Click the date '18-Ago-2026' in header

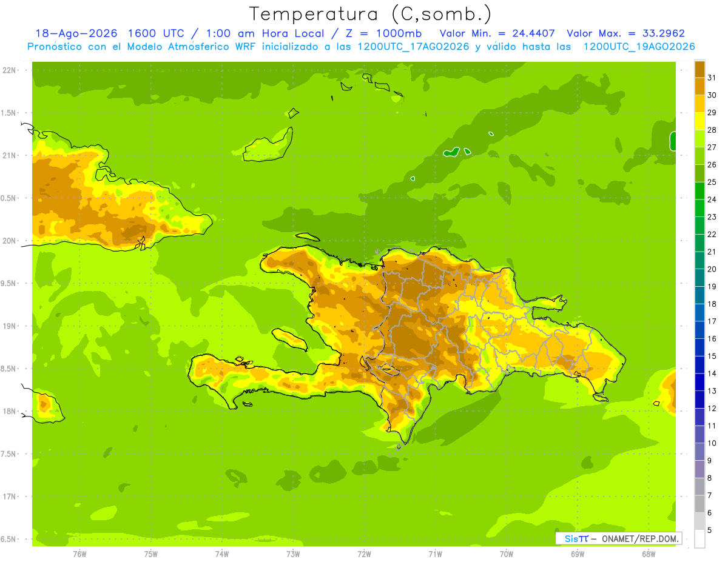76,33
